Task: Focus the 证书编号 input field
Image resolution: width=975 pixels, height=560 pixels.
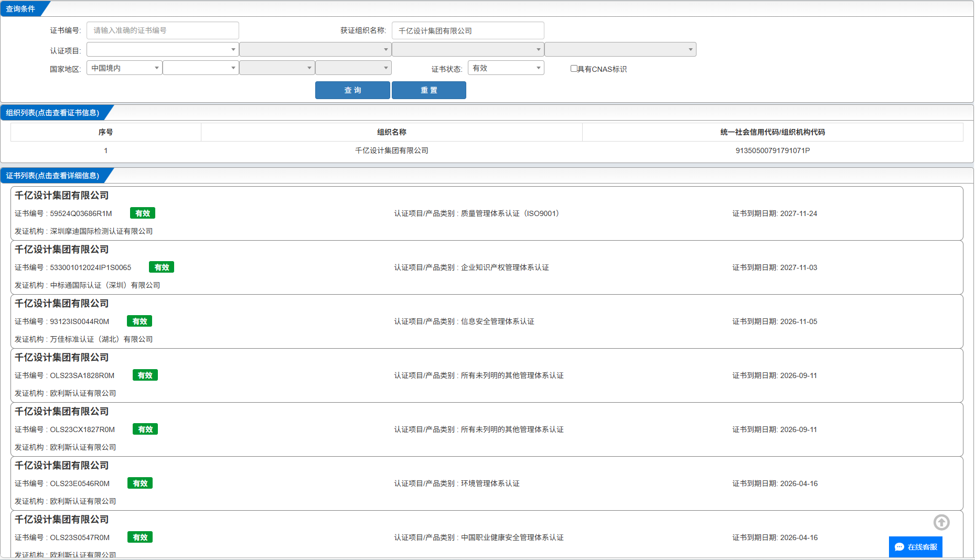Action: (x=163, y=30)
